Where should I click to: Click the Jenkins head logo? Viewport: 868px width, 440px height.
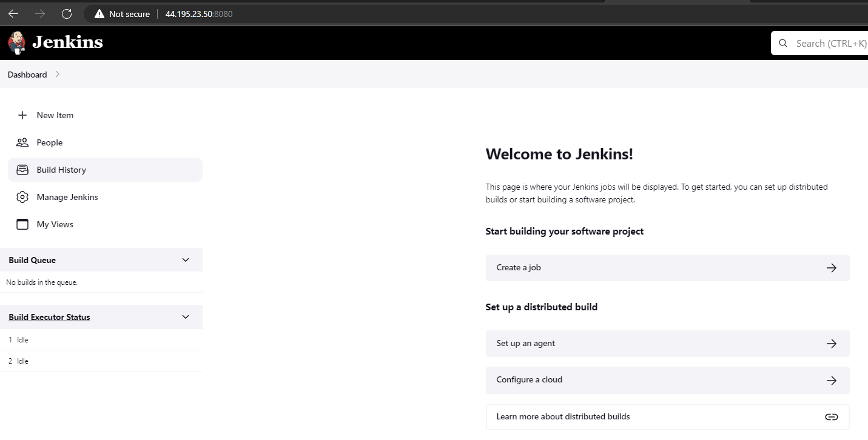point(16,42)
